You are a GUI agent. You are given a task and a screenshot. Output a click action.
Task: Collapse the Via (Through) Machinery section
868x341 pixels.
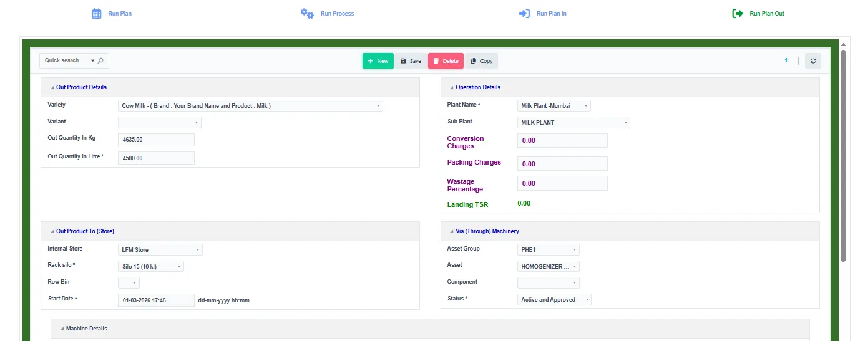[452, 231]
